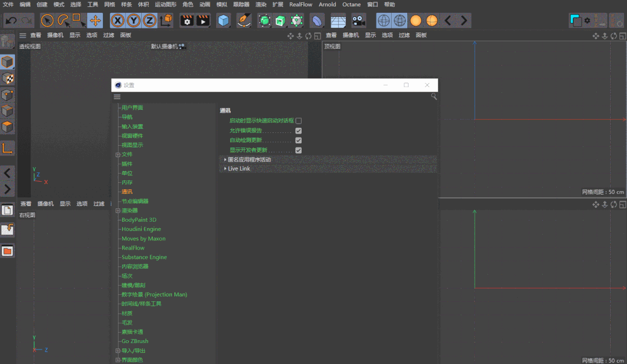Click the Camera object icon

pyautogui.click(x=359, y=21)
